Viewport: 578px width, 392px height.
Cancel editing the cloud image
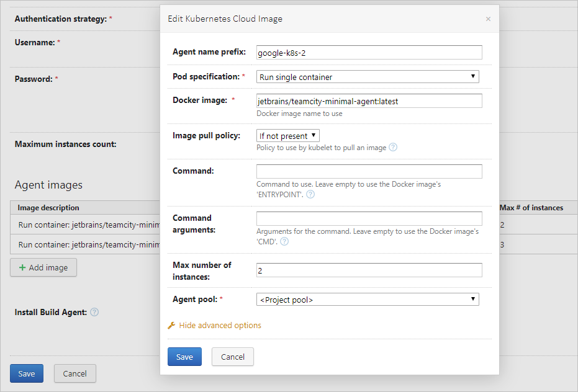232,357
